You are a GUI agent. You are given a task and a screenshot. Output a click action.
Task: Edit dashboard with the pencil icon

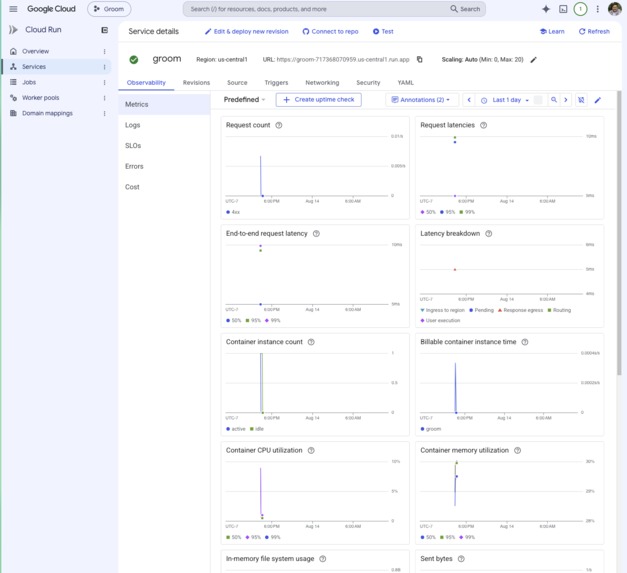pos(598,100)
